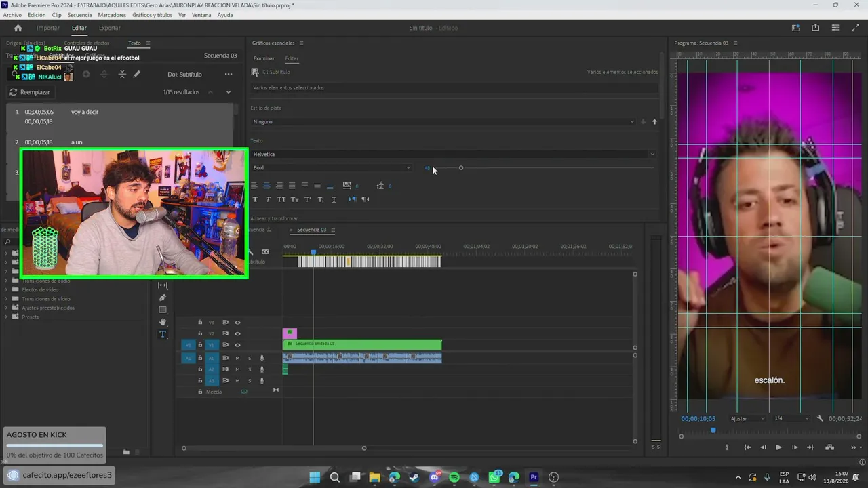Select the Hand tool
Image resolution: width=868 pixels, height=488 pixels.
point(163,322)
